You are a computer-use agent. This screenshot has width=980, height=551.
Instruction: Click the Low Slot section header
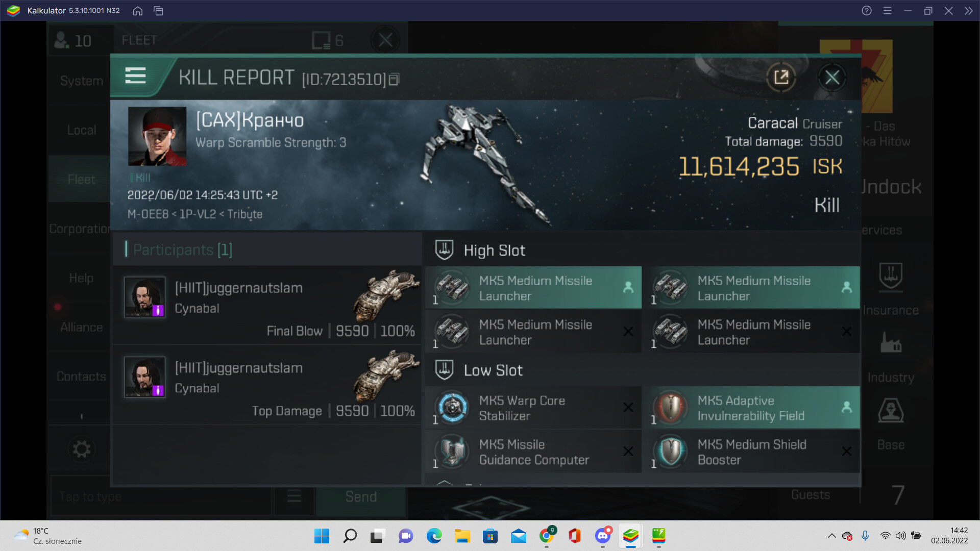[493, 370]
